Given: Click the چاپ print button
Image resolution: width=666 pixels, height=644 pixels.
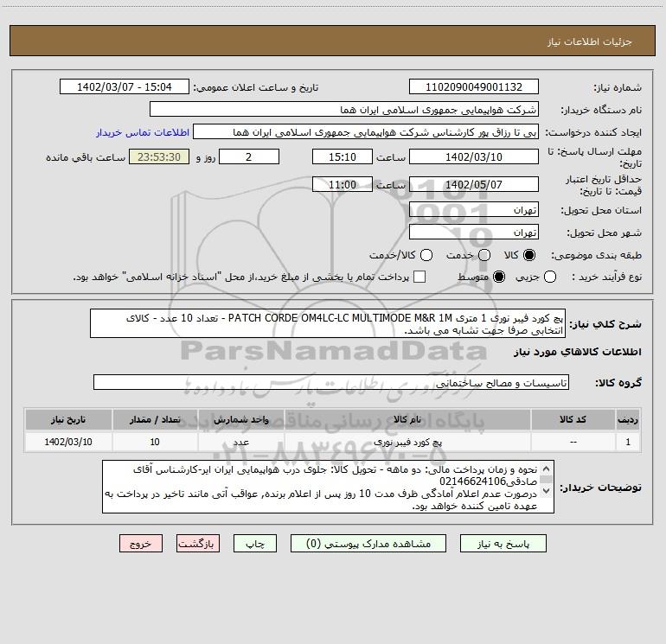Looking at the screenshot, I should (255, 544).
